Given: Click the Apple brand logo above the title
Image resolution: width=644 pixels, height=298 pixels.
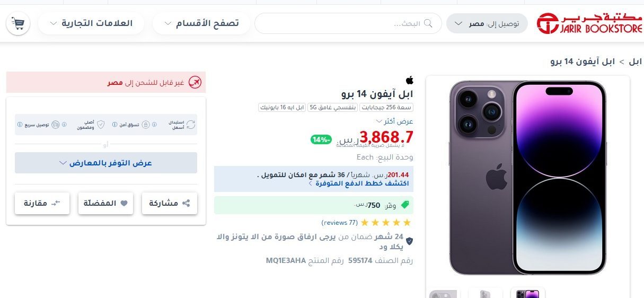Looking at the screenshot, I should (409, 80).
